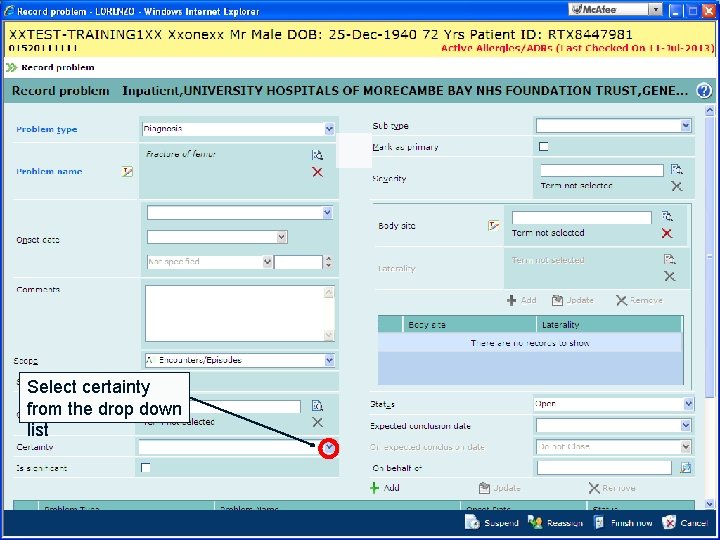This screenshot has width=720, height=540.
Task: Expand the Expected conclusion date dropdown
Action: click(685, 425)
